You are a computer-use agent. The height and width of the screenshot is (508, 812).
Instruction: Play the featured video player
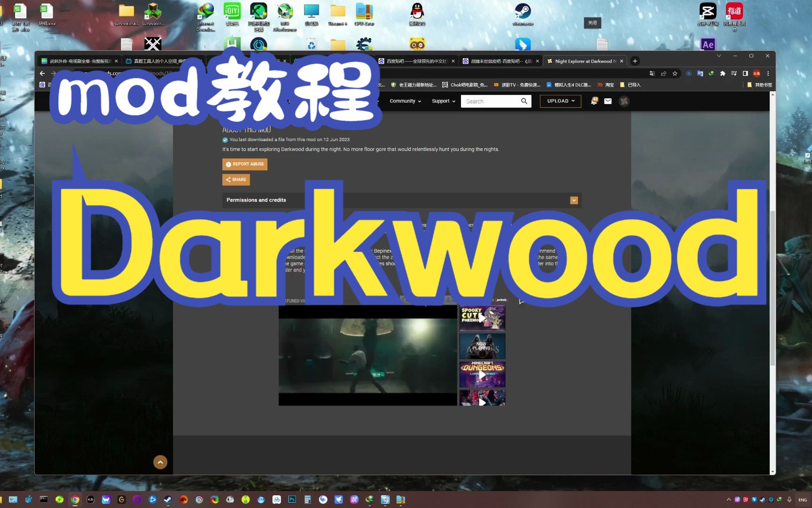(368, 356)
